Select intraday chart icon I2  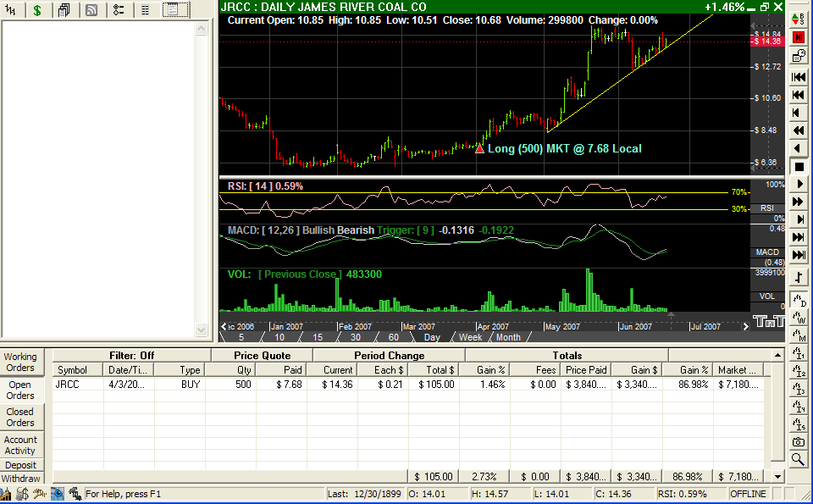click(799, 371)
